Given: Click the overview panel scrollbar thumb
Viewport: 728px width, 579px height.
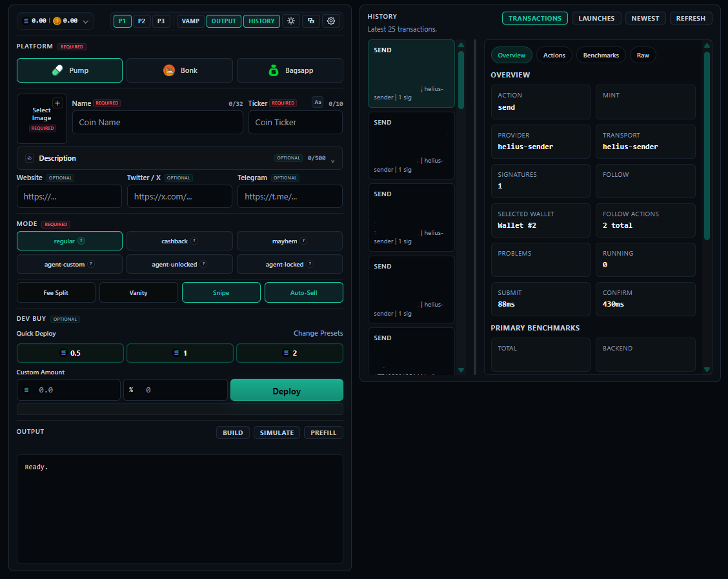Looking at the screenshot, I should pyautogui.click(x=707, y=146).
